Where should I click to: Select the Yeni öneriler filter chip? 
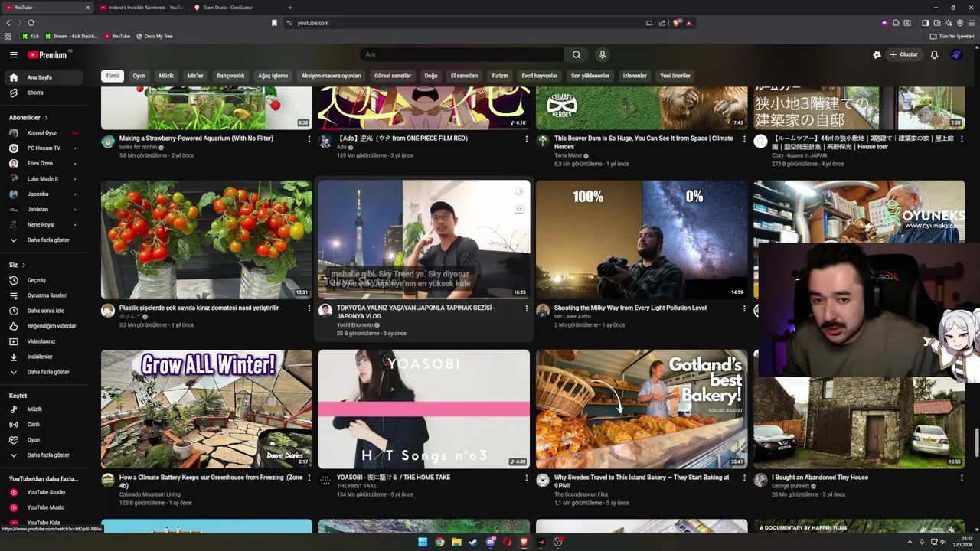click(675, 76)
